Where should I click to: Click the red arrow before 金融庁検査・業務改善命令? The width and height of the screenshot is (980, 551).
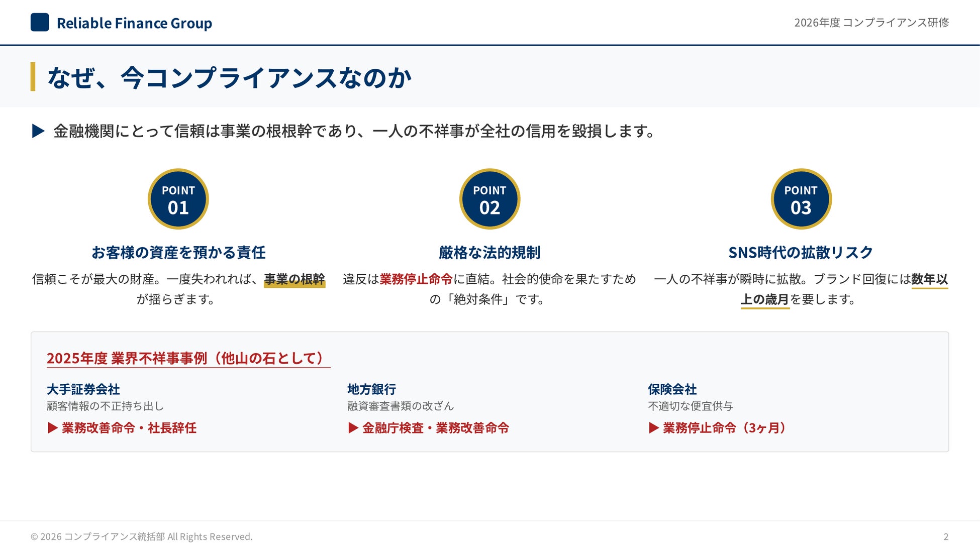(x=353, y=428)
